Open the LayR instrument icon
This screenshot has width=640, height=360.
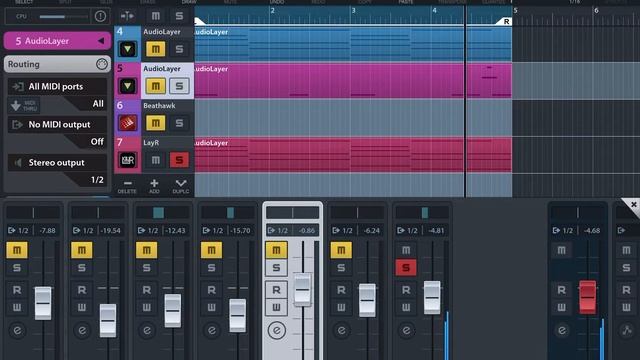coord(127,160)
